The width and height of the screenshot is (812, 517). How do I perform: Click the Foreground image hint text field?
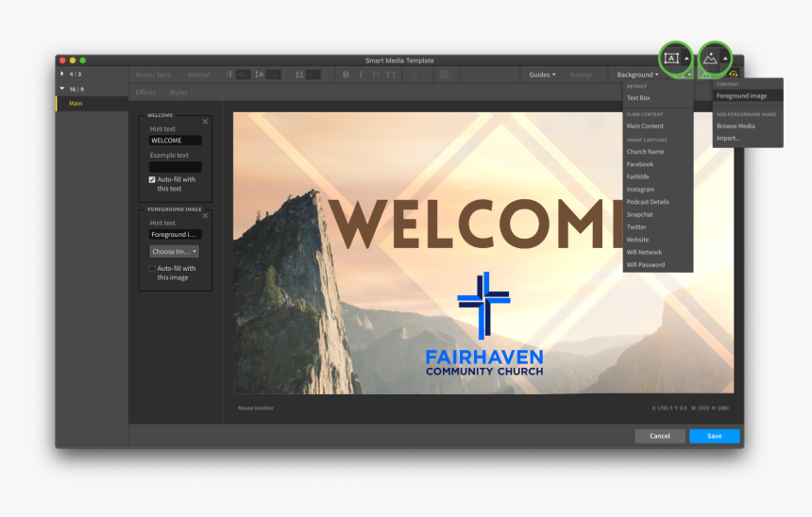point(175,234)
